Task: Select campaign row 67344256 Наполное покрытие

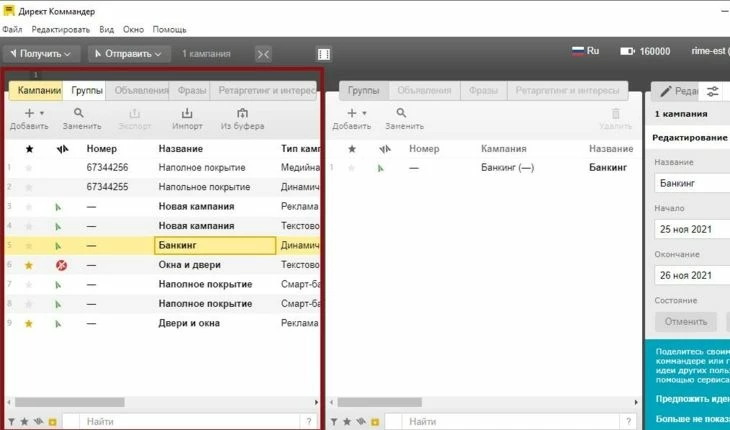Action: click(163, 168)
